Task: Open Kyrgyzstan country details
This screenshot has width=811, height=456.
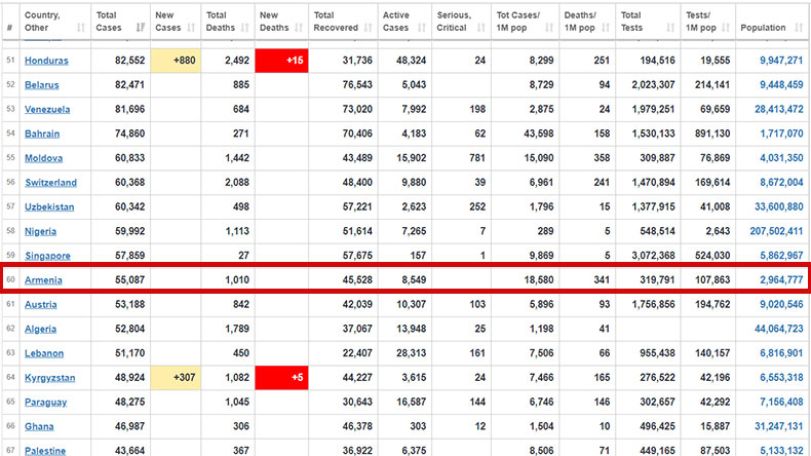Action: click(50, 378)
